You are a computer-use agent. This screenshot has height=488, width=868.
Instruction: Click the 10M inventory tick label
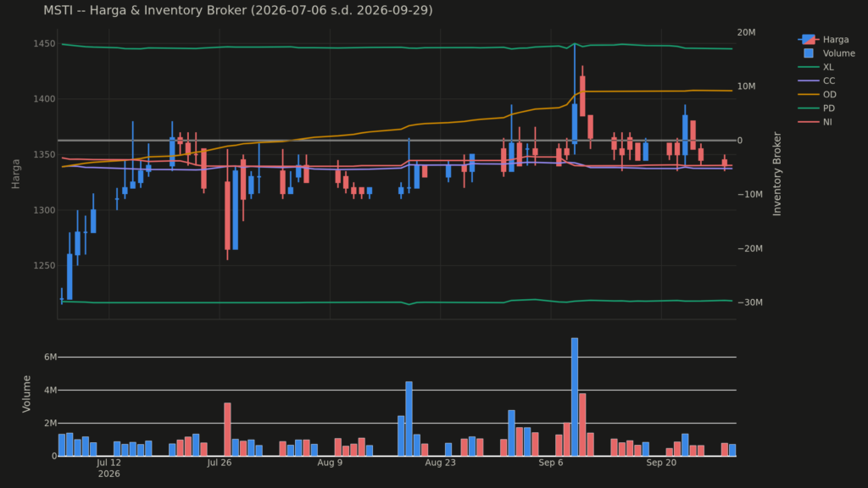pyautogui.click(x=746, y=86)
